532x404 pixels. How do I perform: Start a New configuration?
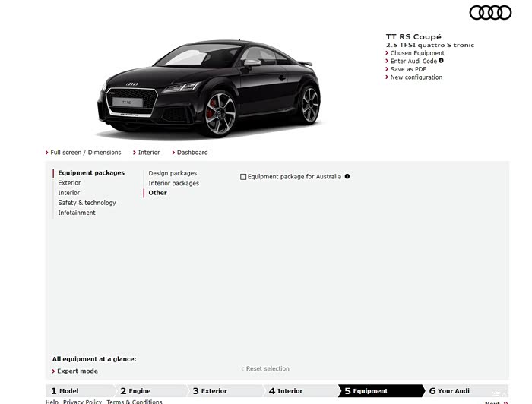416,77
